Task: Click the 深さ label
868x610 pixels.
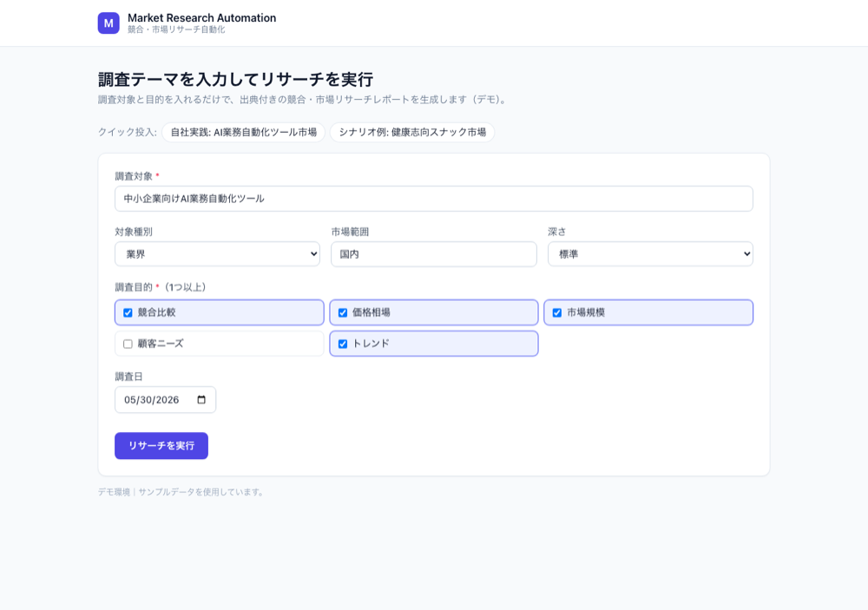Action: (x=557, y=232)
